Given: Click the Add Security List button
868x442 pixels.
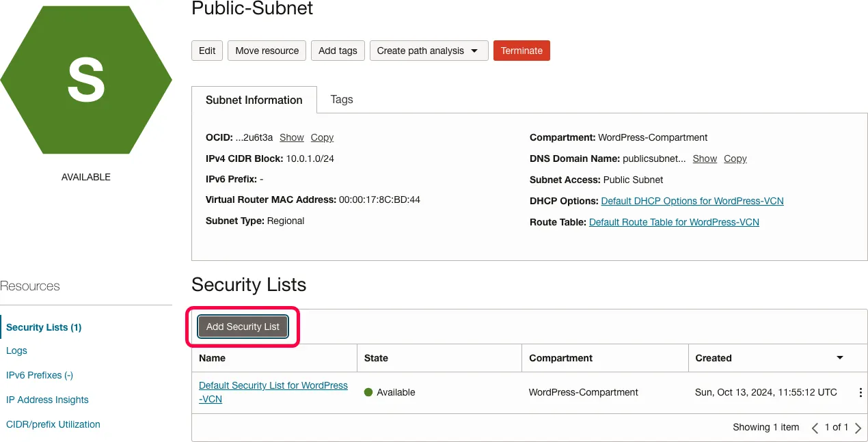Looking at the screenshot, I should click(243, 327).
